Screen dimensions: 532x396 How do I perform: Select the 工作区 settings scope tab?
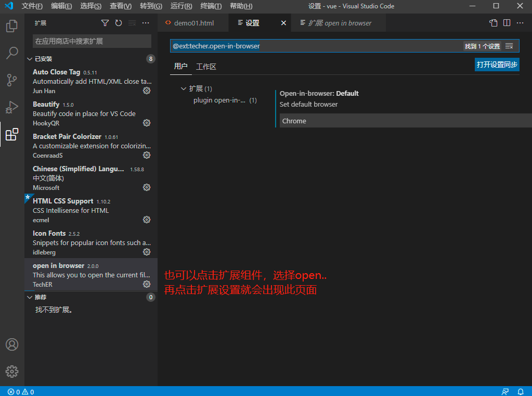pyautogui.click(x=206, y=67)
